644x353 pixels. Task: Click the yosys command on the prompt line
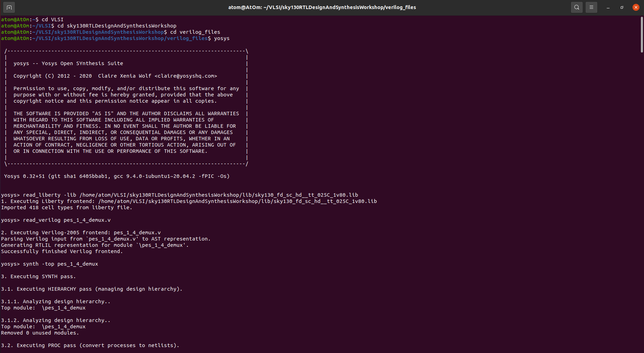(x=221, y=38)
